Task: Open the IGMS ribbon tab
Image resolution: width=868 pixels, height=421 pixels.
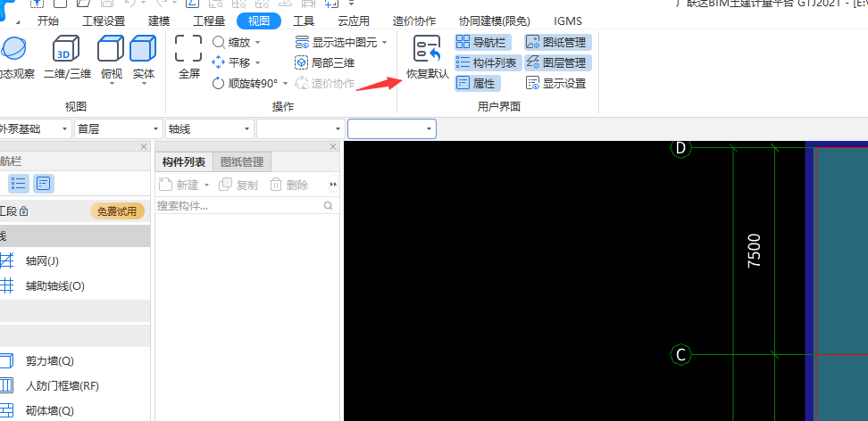Action: coord(568,21)
